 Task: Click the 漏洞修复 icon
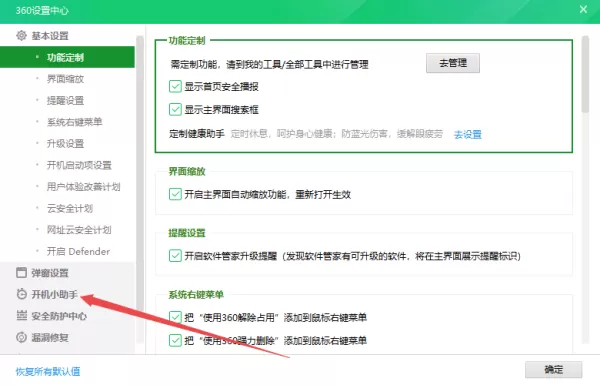click(21, 337)
